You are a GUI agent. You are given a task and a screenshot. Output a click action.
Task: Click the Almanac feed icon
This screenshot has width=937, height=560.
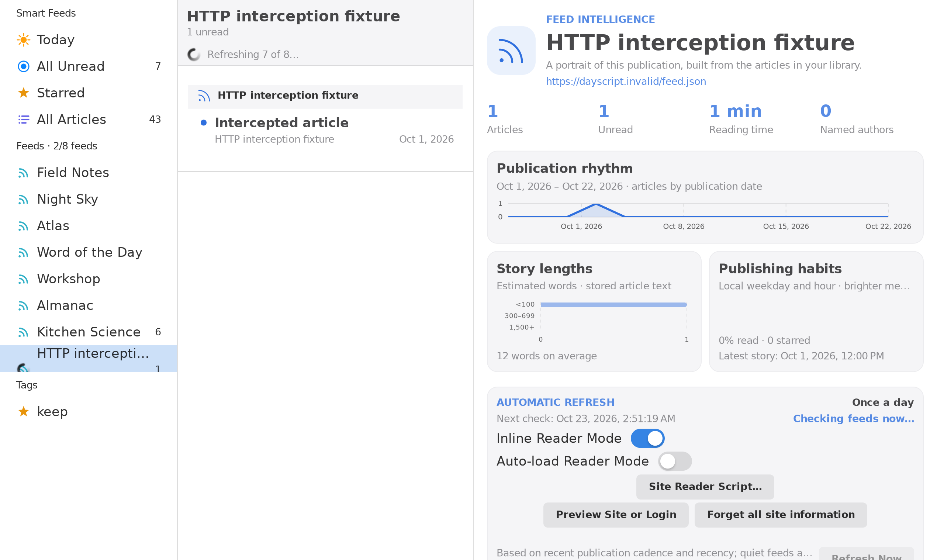(23, 306)
